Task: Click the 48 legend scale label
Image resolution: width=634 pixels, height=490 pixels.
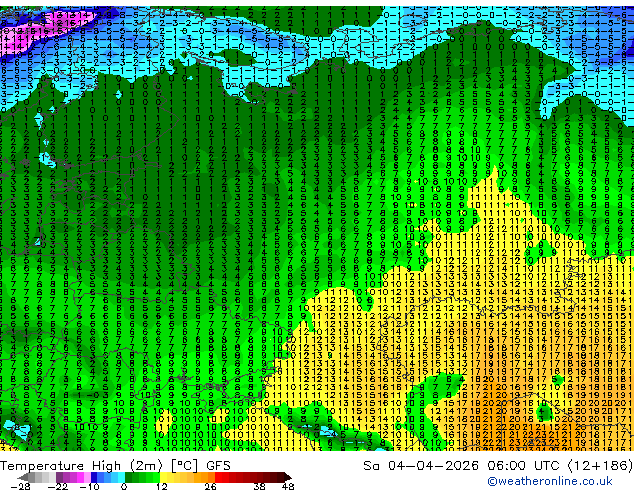Action: [x=288, y=486]
